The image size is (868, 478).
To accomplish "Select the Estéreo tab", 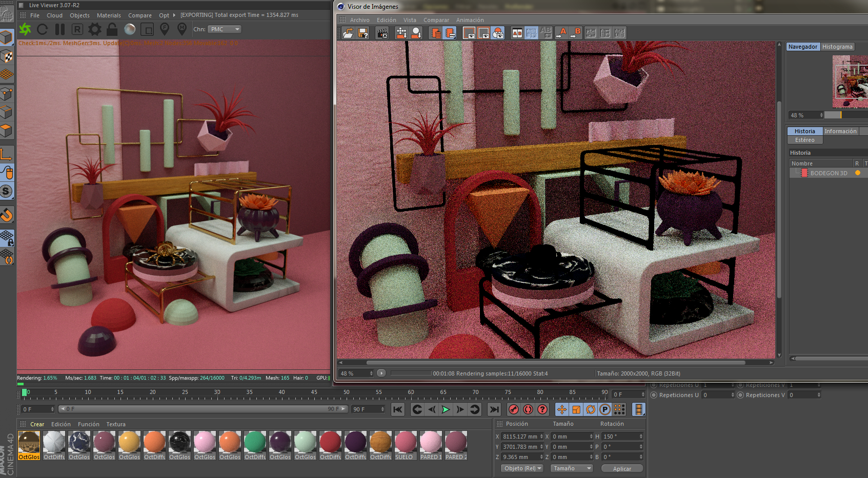I will click(x=805, y=140).
